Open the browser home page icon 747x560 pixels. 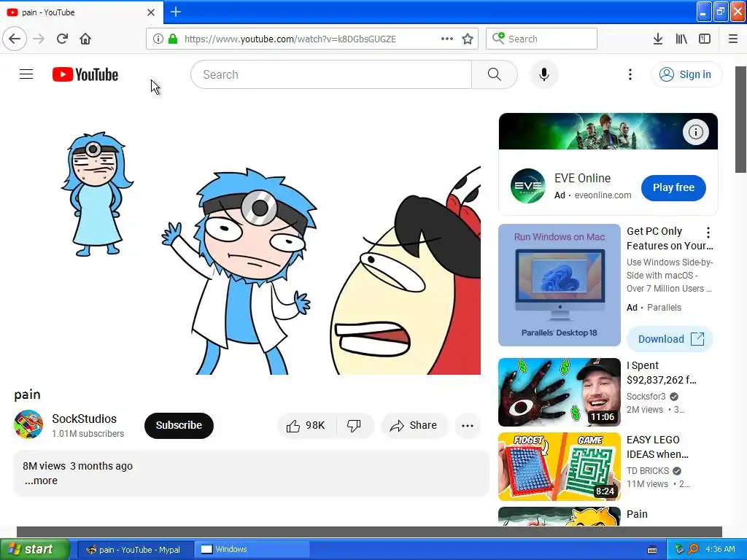(85, 39)
